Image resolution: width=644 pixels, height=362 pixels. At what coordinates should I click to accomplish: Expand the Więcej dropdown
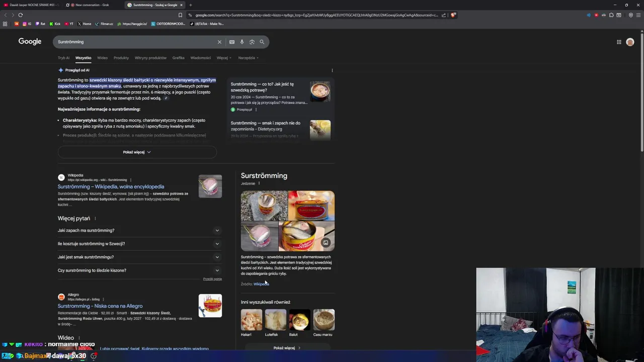click(x=224, y=58)
